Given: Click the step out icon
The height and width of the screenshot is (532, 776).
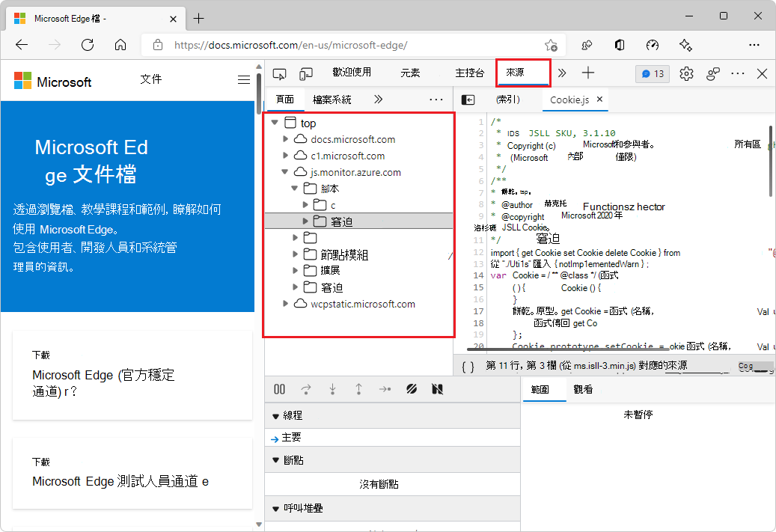Looking at the screenshot, I should [358, 389].
